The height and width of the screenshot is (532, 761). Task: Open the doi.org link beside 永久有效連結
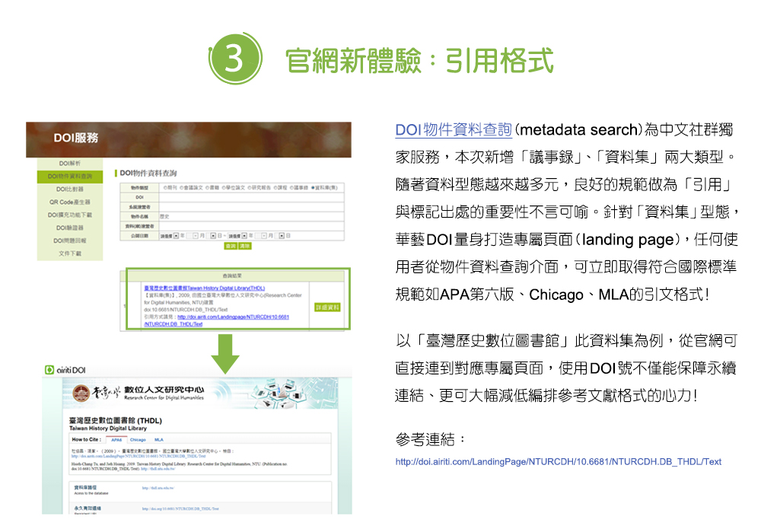(x=180, y=508)
